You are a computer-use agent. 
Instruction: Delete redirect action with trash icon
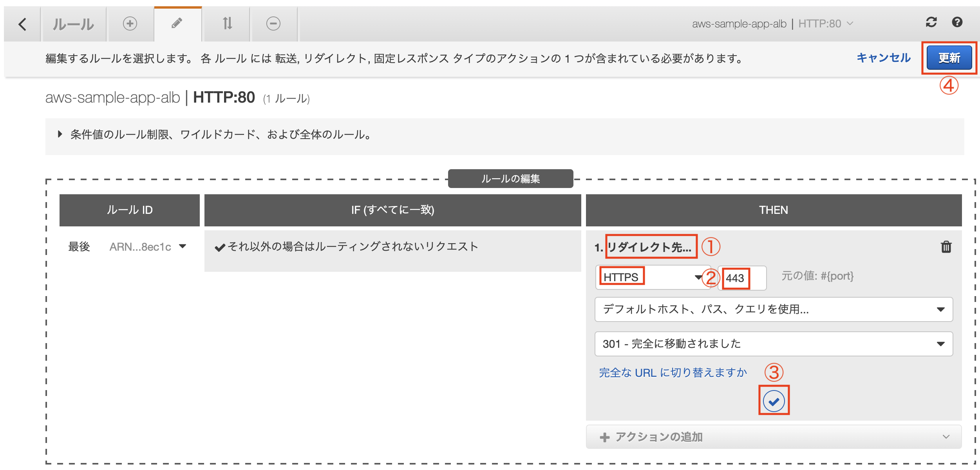[946, 247]
